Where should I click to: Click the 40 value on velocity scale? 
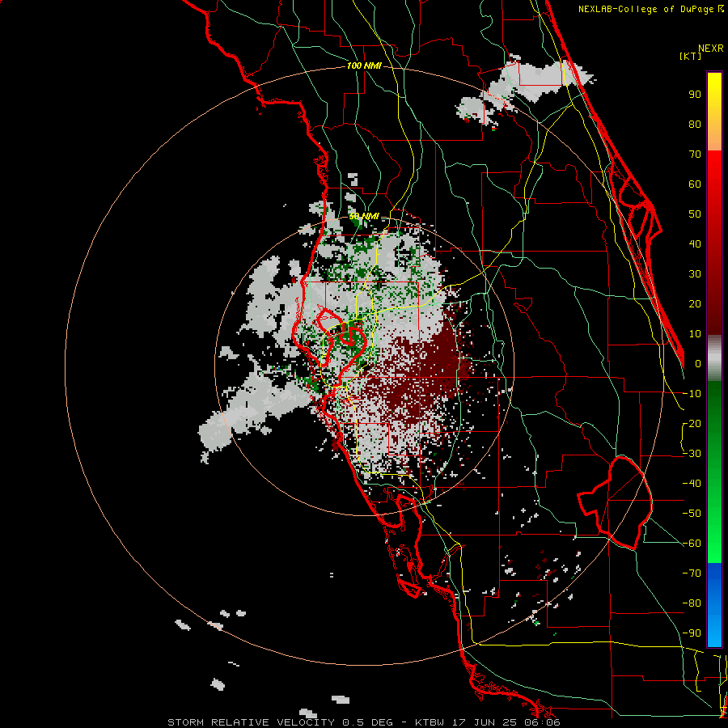(695, 243)
